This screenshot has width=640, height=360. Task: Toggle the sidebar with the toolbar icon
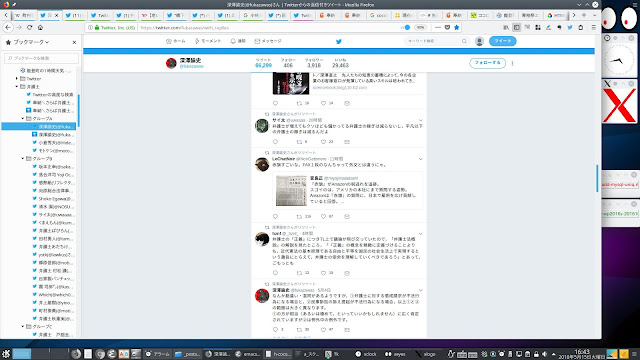point(516,27)
